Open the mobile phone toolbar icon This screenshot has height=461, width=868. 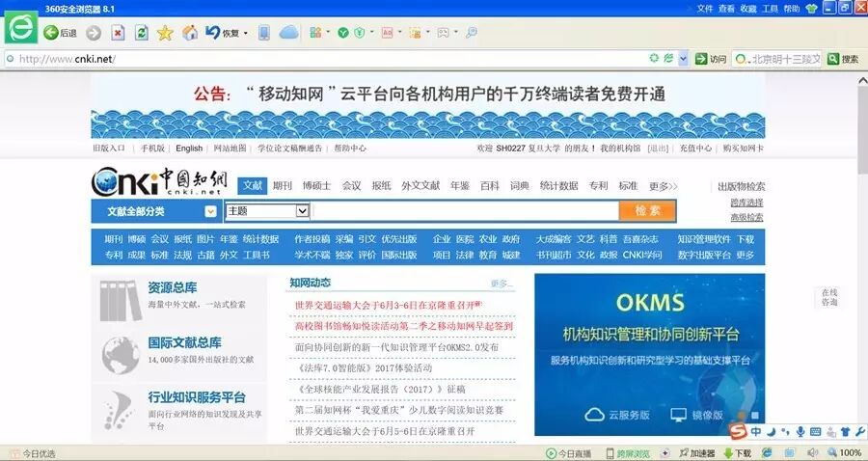tap(264, 33)
